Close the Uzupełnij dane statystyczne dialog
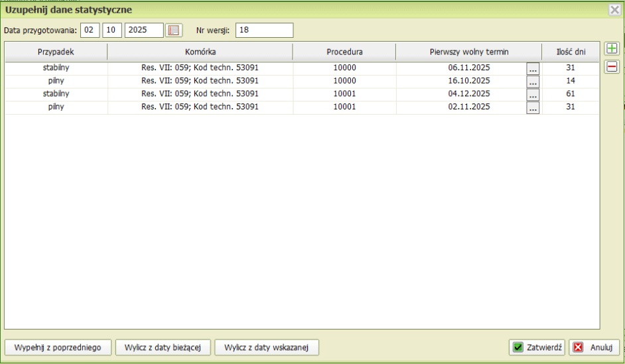Image resolution: width=625 pixels, height=364 pixels. pyautogui.click(x=614, y=10)
